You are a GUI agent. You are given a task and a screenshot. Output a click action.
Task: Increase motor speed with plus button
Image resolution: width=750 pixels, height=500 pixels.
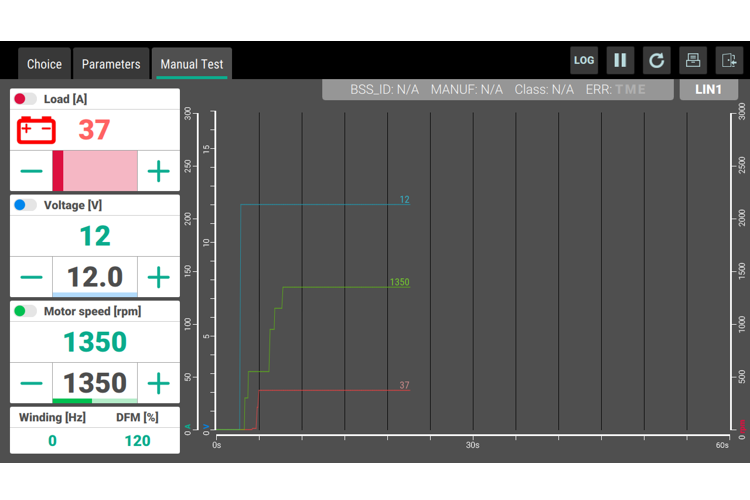point(159,383)
